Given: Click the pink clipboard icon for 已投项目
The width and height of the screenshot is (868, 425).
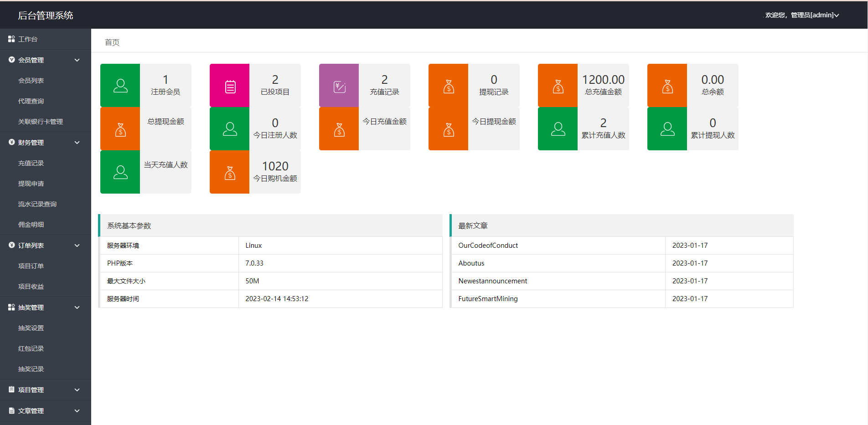Looking at the screenshot, I should (x=230, y=86).
